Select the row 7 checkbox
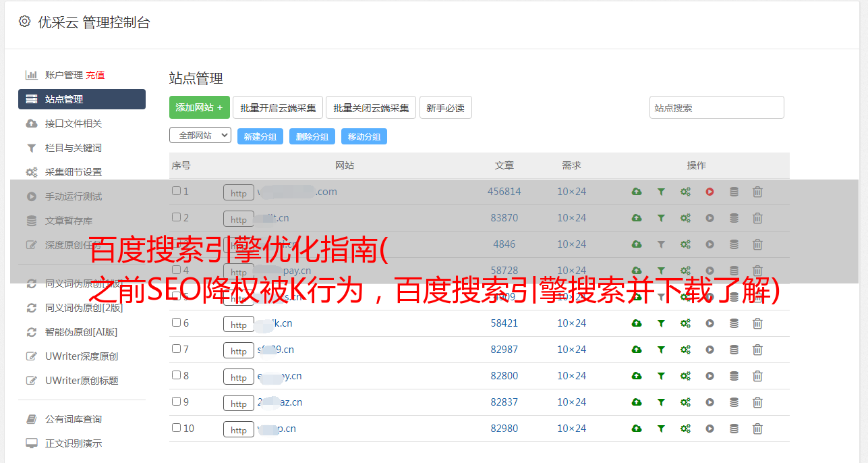868x463 pixels. pyautogui.click(x=176, y=349)
